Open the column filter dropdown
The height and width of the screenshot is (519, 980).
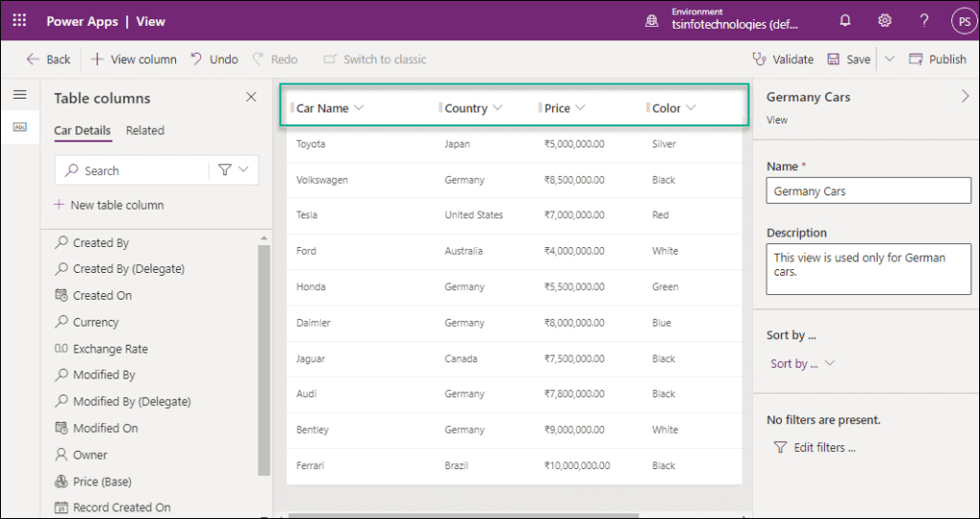coord(234,170)
